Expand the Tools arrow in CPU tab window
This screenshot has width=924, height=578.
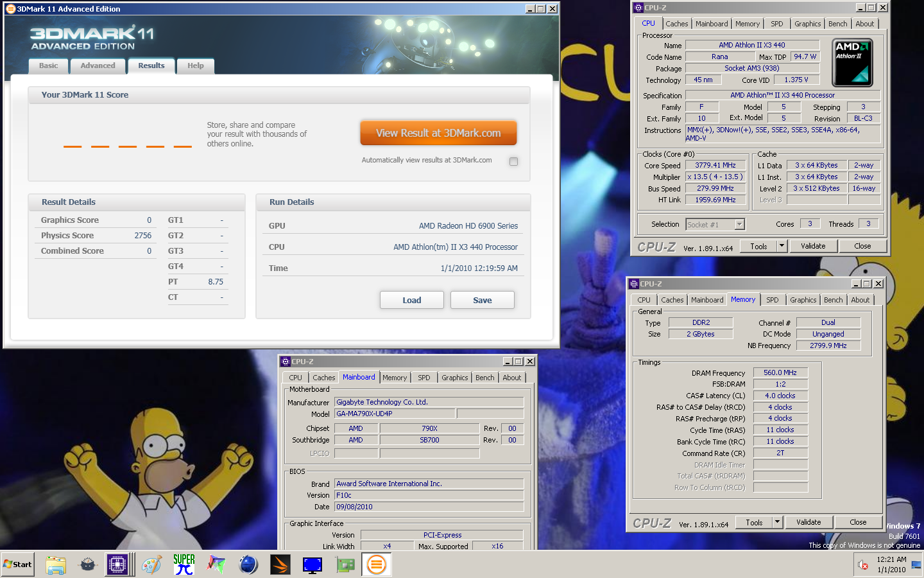[782, 246]
